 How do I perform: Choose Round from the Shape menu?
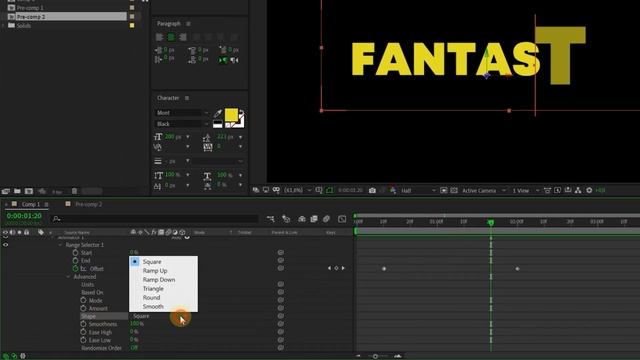pos(163,298)
